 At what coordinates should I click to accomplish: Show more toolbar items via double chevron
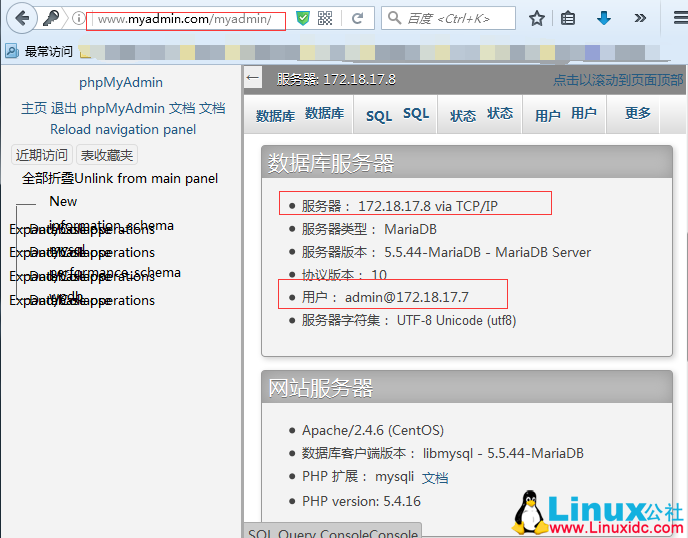click(x=640, y=18)
